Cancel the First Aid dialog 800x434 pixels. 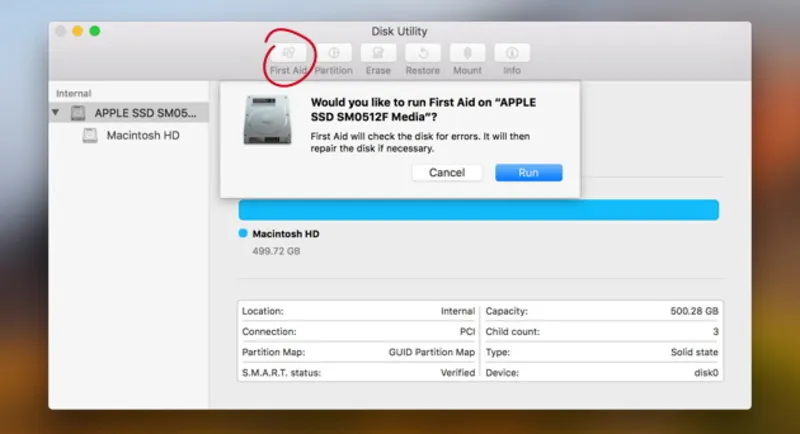446,172
